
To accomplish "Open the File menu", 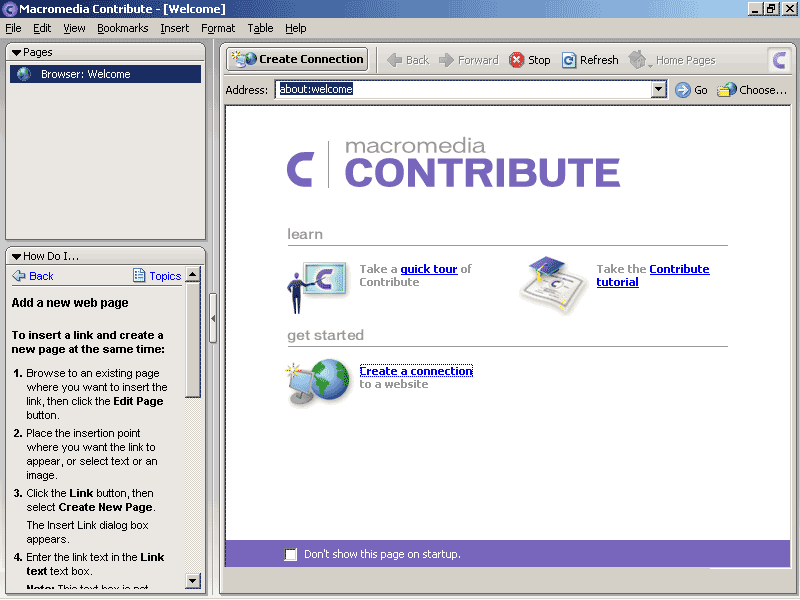I will pyautogui.click(x=13, y=29).
